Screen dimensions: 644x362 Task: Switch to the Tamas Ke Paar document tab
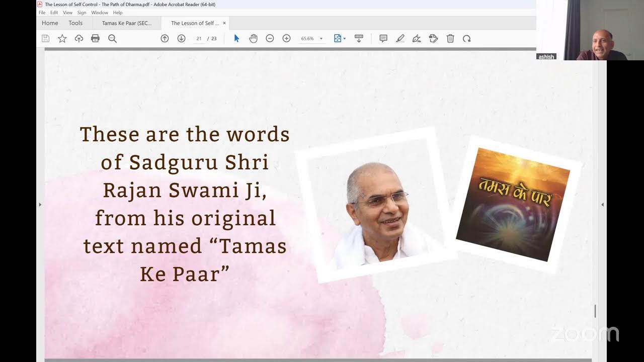coord(127,23)
